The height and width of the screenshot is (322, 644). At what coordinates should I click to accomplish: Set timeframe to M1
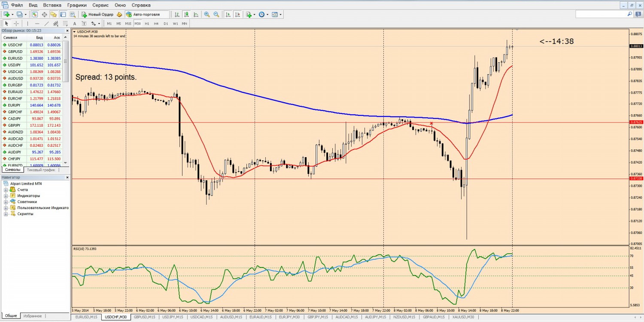(109, 24)
